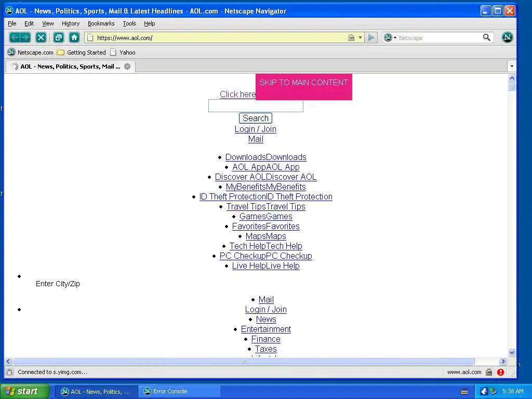The image size is (532, 399).
Task: Click the horizontal scrollbar left arrow
Action: [8, 362]
